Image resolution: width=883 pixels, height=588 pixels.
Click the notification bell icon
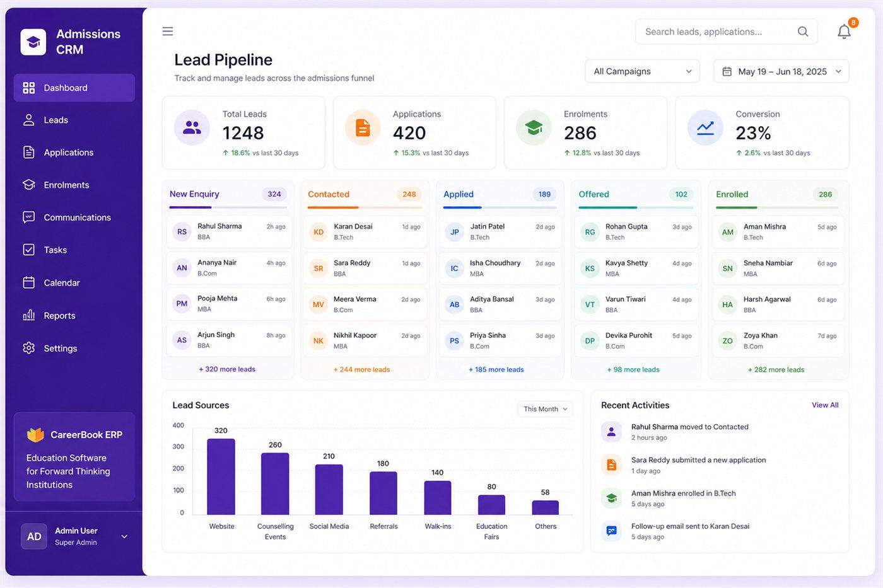844,32
